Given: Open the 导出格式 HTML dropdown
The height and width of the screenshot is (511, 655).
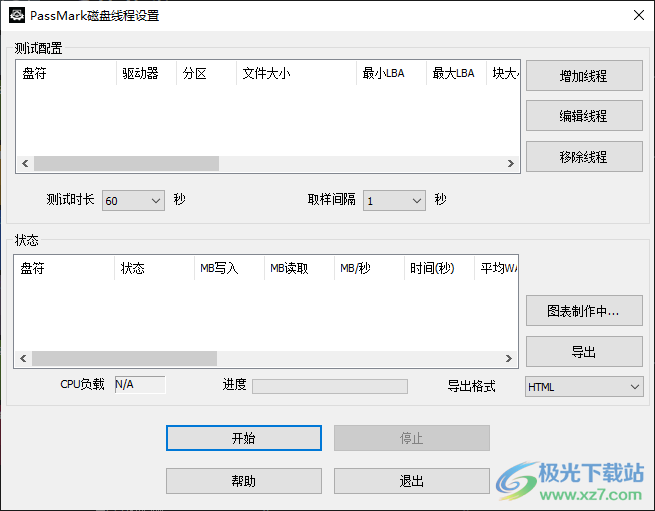Looking at the screenshot, I should (584, 387).
